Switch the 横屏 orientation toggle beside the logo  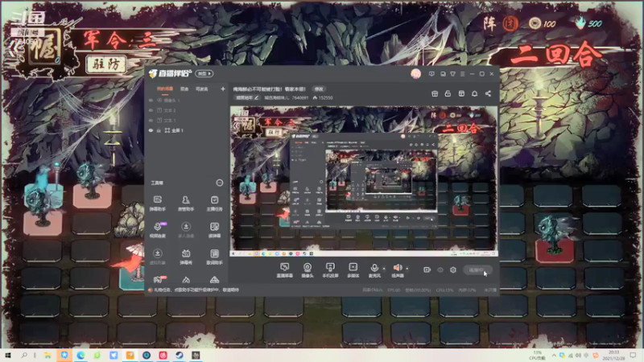pyautogui.click(x=204, y=73)
